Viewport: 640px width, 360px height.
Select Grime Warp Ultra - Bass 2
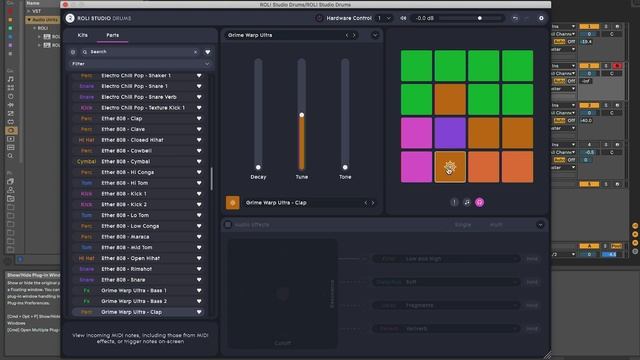pos(139,301)
